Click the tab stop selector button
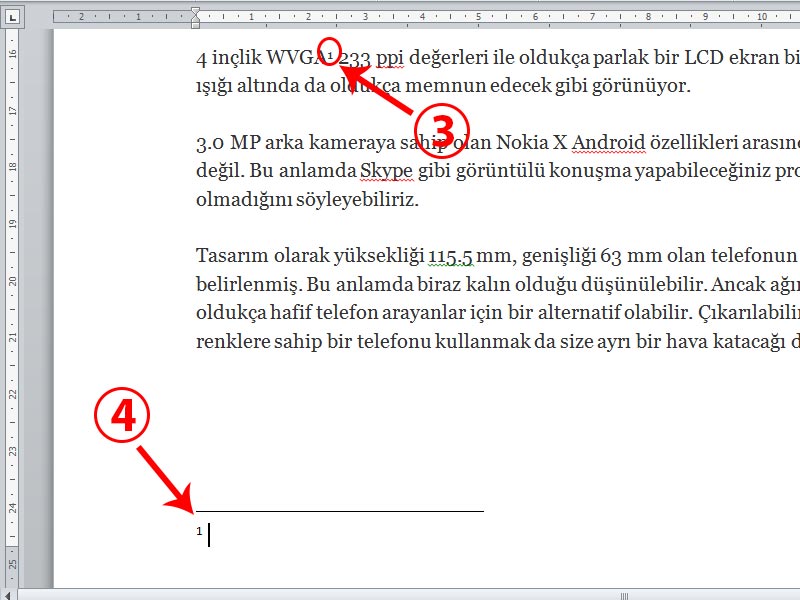The image size is (800, 600). tap(12, 17)
